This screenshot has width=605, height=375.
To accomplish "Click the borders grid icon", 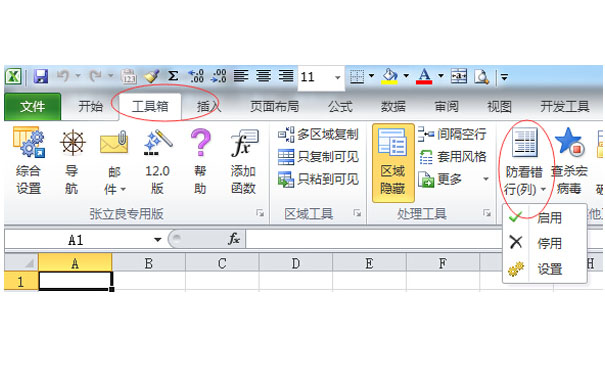I will coord(357,76).
